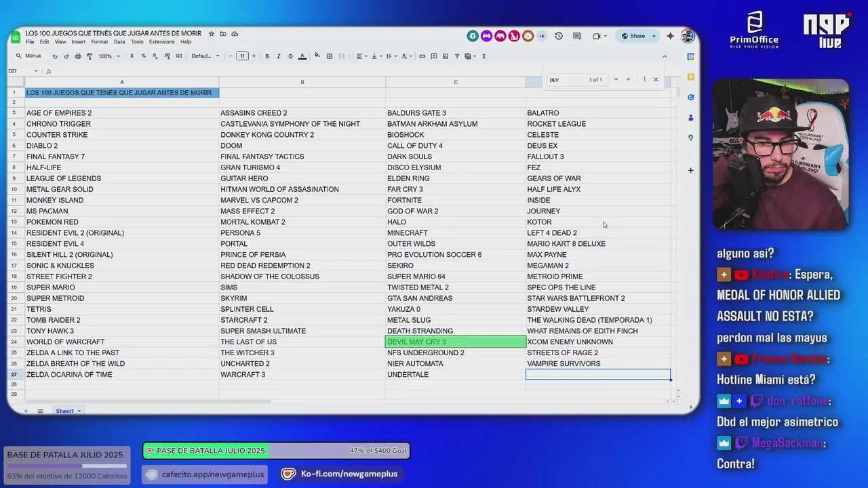Open Google Maps in the side panel

pyautogui.click(x=690, y=138)
